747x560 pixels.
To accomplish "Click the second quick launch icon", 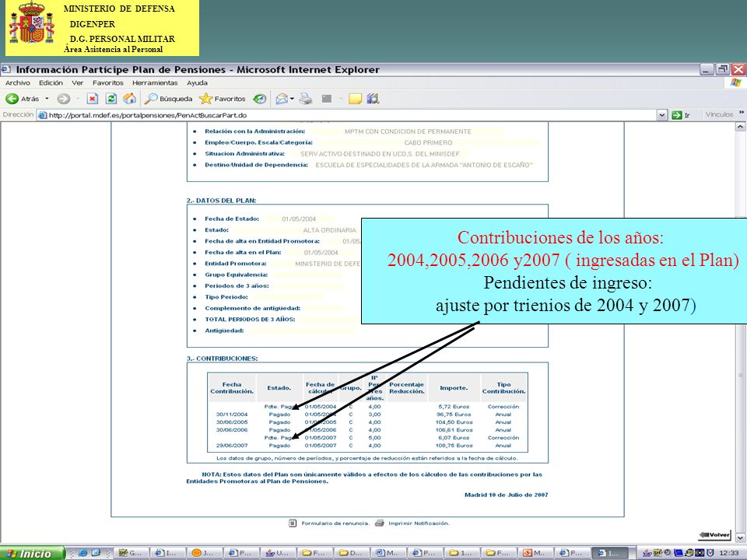I will pyautogui.click(x=96, y=553).
